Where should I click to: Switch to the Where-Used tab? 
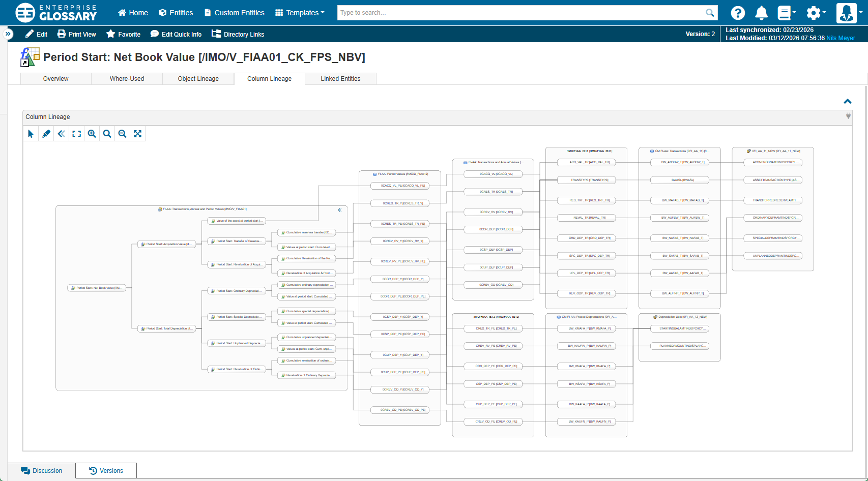[127, 79]
